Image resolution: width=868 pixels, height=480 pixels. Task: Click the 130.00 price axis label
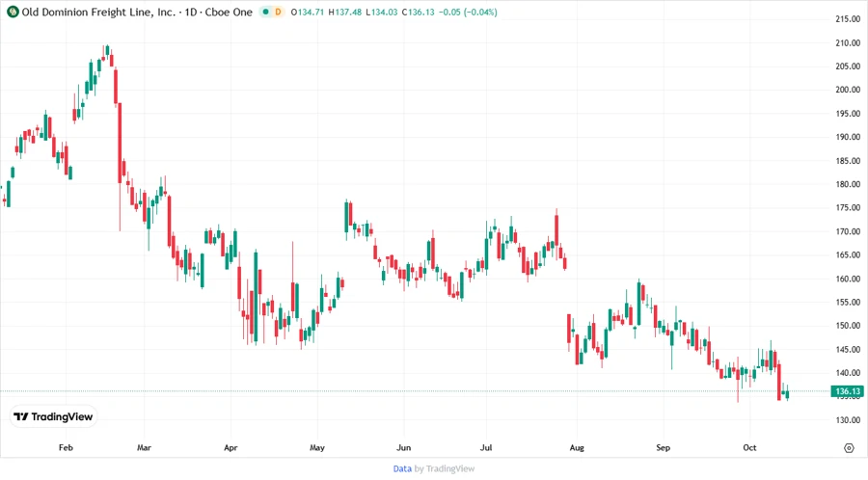[848, 419]
